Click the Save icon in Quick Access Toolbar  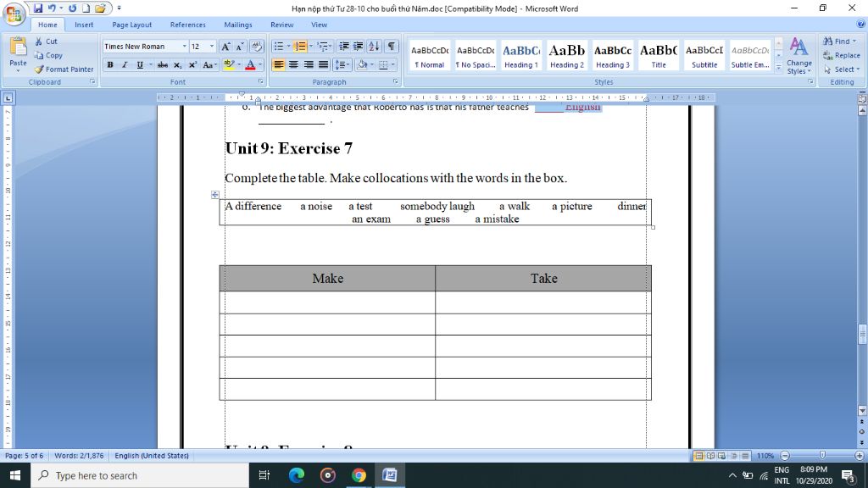[37, 8]
